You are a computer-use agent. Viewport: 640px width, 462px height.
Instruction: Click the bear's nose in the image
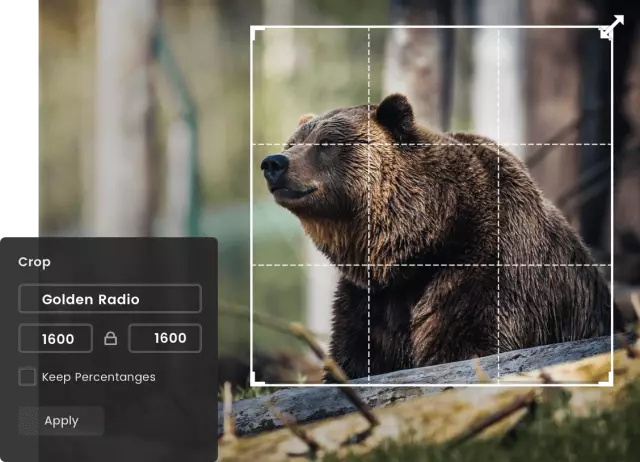274,167
